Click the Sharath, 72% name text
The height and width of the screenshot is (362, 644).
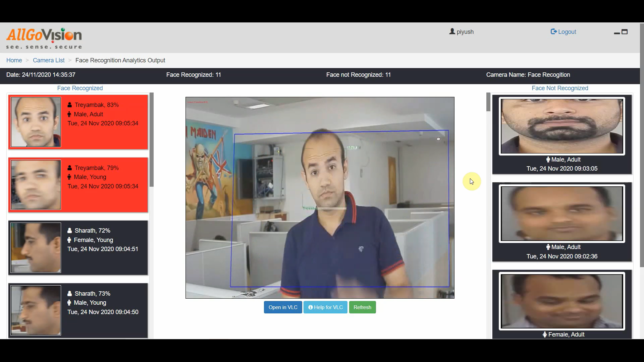point(93,231)
